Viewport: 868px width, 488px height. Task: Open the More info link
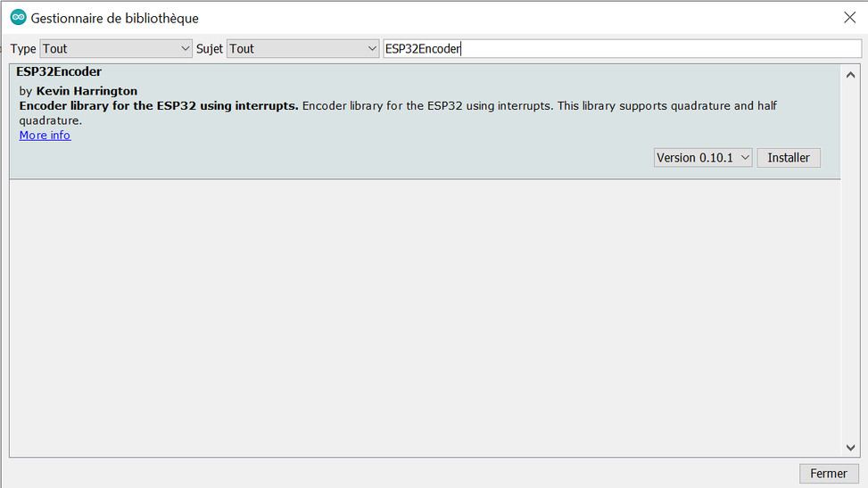(x=45, y=136)
